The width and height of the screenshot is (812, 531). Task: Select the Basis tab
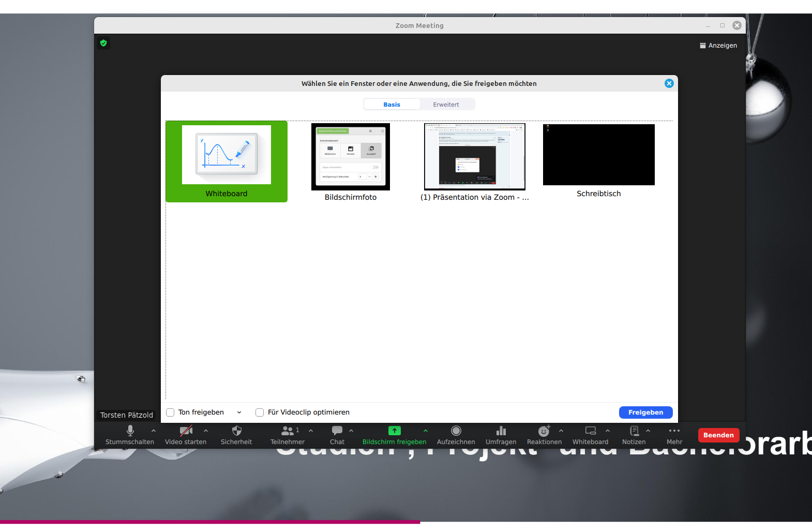tap(392, 105)
